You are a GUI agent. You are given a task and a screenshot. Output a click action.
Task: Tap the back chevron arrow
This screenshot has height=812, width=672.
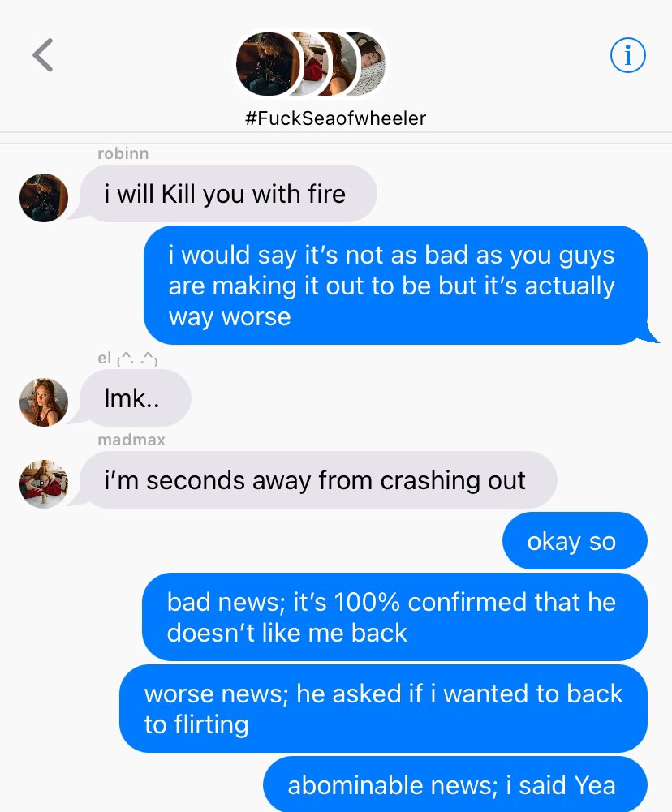pos(43,55)
